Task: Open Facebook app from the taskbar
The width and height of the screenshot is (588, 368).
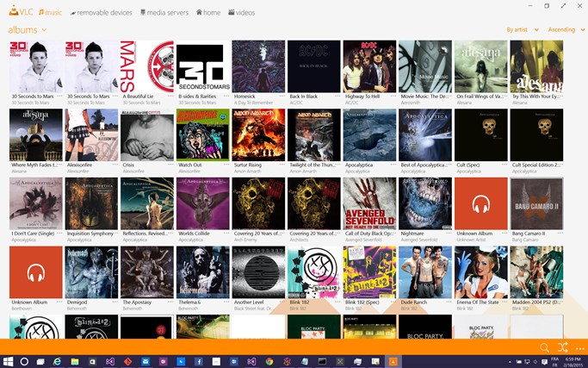Action: 199,362
